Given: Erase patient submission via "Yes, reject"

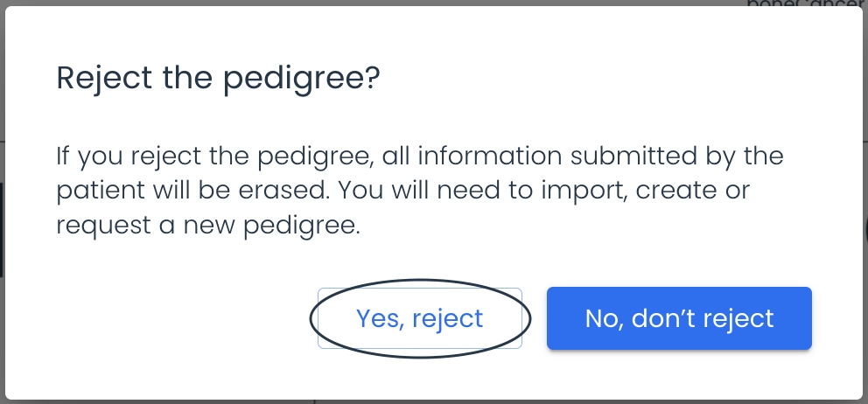Looking at the screenshot, I should (420, 318).
